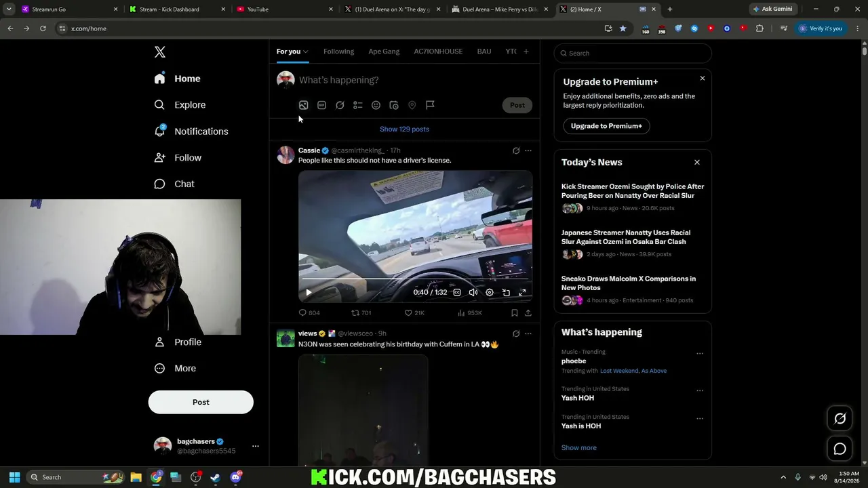
Task: Repost Cassie's post
Action: click(x=361, y=313)
